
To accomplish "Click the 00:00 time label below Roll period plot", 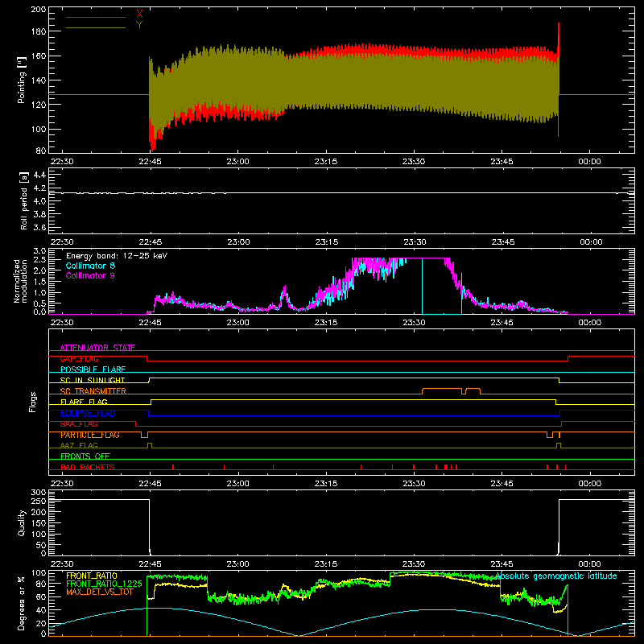I will point(591,242).
